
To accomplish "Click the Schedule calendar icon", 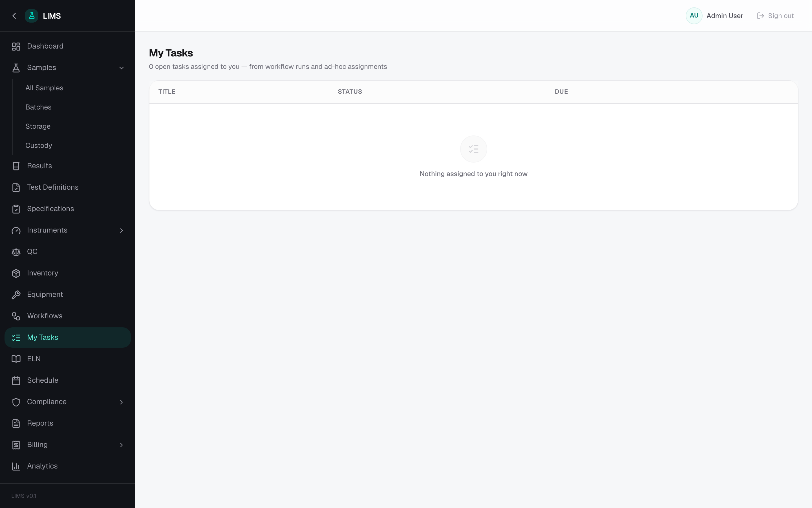I will [16, 381].
